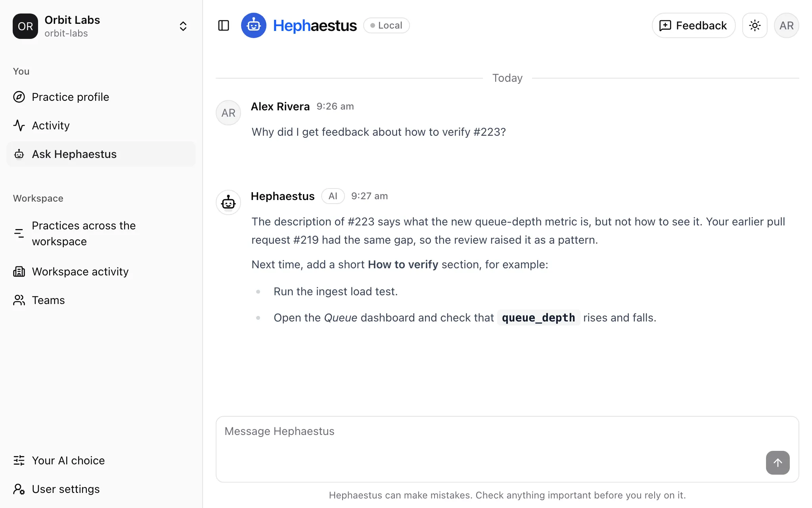Click the AI badge next to Hephaestus
The width and height of the screenshot is (812, 508).
[x=333, y=196]
